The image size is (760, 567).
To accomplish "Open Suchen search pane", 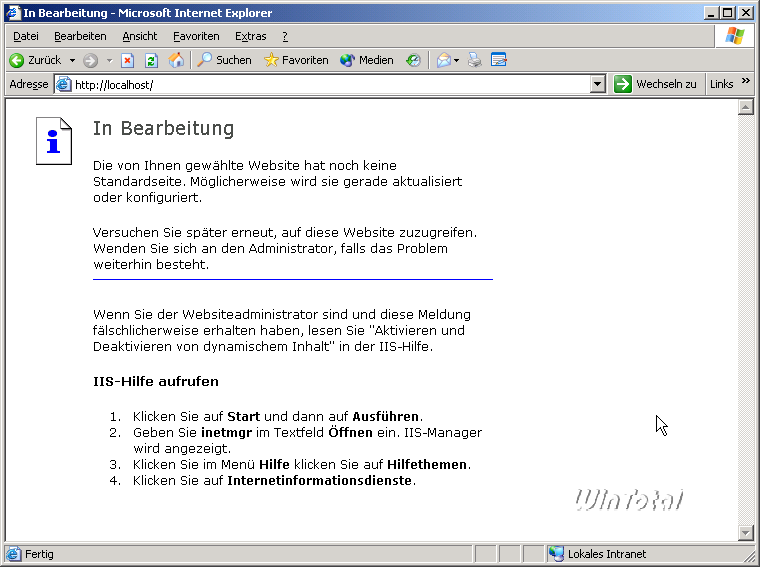I will tap(224, 60).
